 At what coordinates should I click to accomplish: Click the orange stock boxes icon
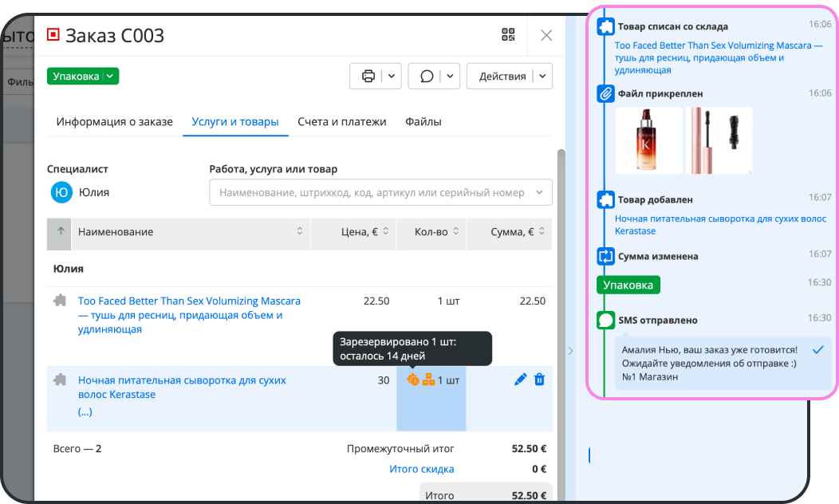coord(428,380)
